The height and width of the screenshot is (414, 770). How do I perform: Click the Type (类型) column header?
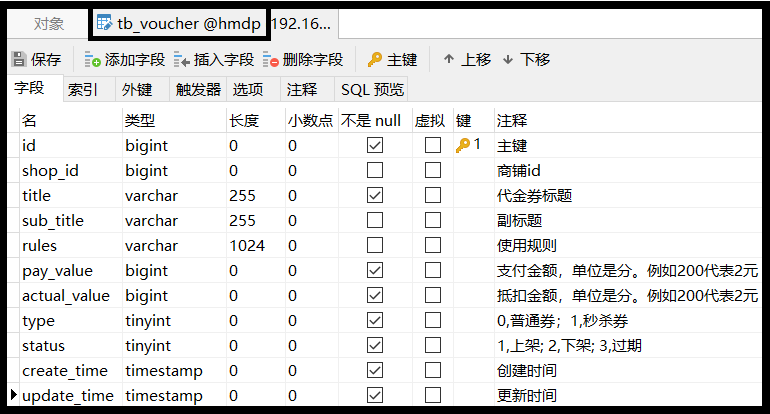point(174,120)
